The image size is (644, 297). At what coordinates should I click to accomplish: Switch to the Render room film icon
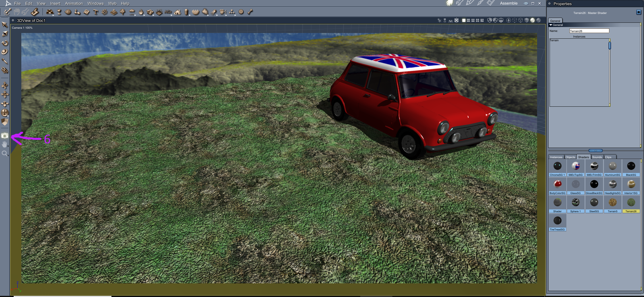coord(490,3)
